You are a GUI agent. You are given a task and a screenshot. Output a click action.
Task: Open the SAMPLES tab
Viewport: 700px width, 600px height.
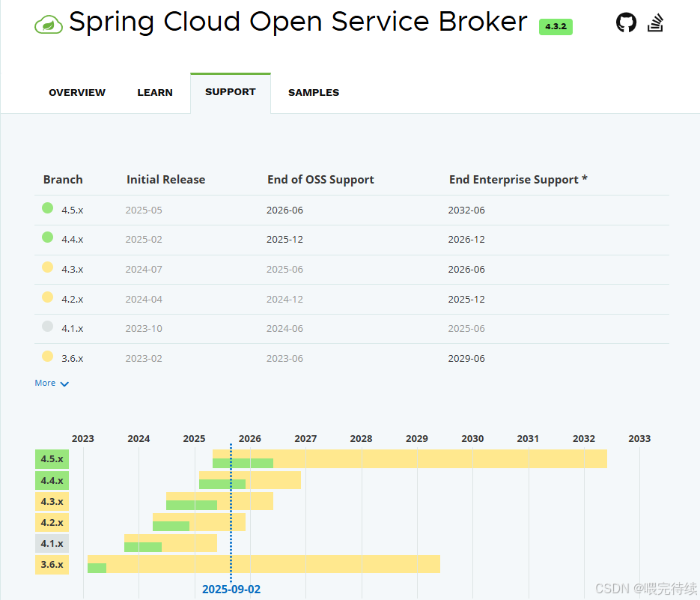314,92
